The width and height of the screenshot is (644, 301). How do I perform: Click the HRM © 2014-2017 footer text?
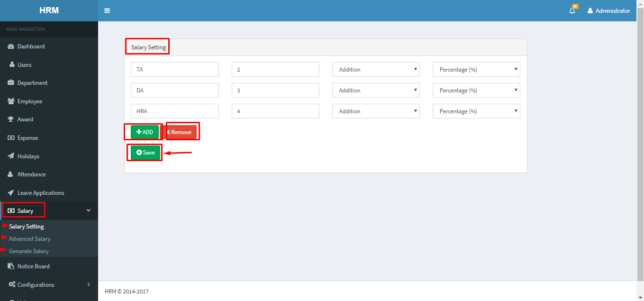pyautogui.click(x=127, y=292)
